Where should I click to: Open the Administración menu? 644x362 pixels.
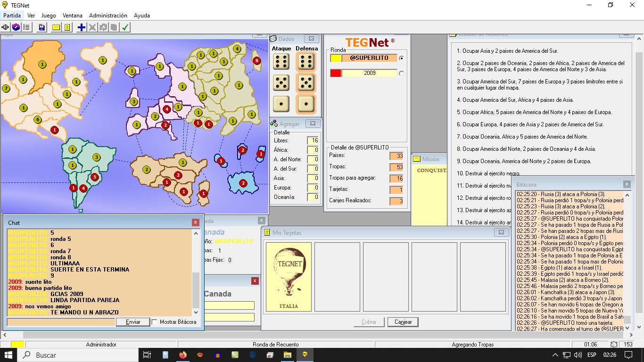click(108, 16)
